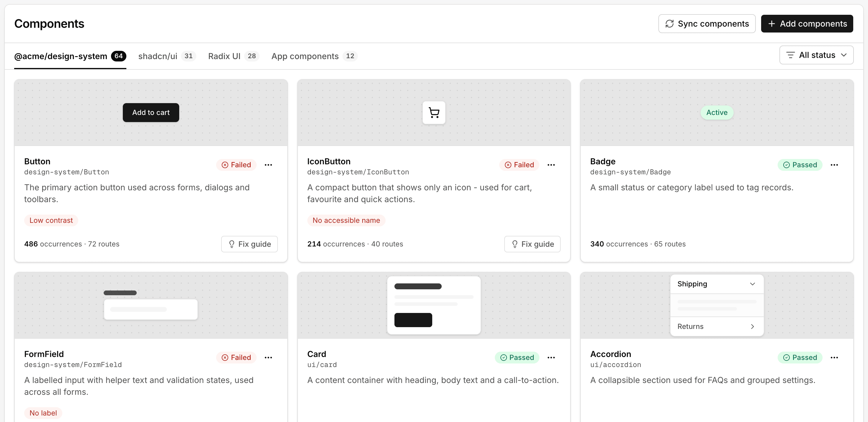Switch to the App components tab
This screenshot has height=422, width=868.
[x=314, y=56]
